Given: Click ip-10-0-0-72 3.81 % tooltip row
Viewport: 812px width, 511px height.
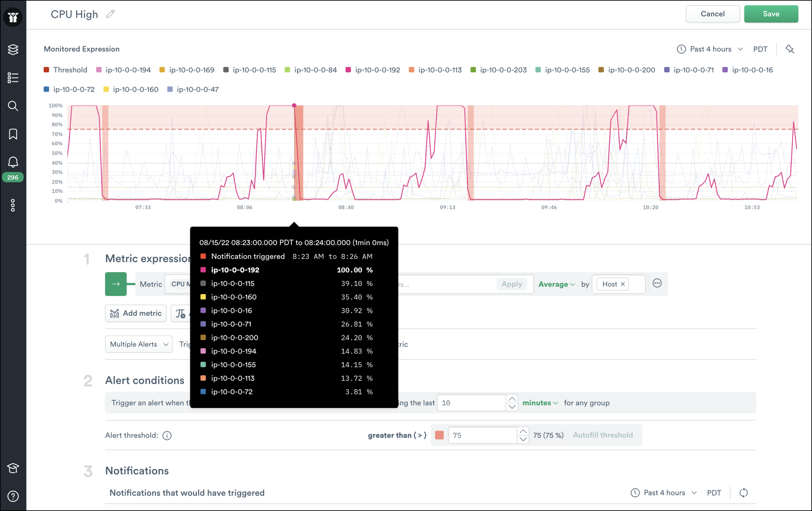Looking at the screenshot, I should (x=287, y=392).
